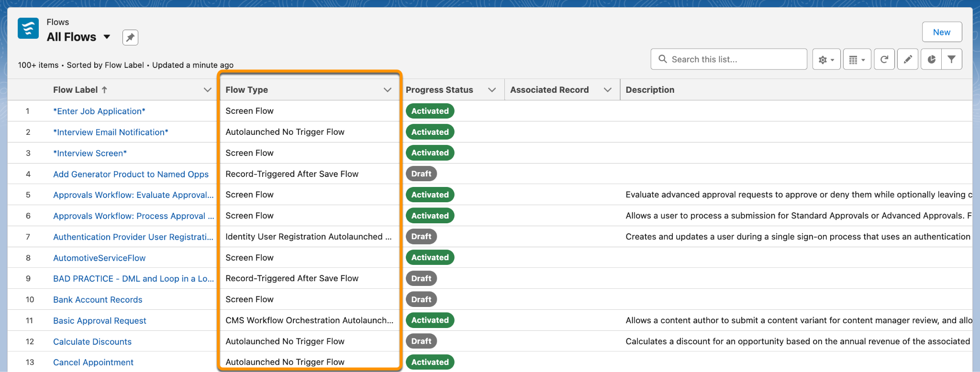Click Activated badge in *Interview Screen* row
The image size is (980, 372).
point(430,153)
